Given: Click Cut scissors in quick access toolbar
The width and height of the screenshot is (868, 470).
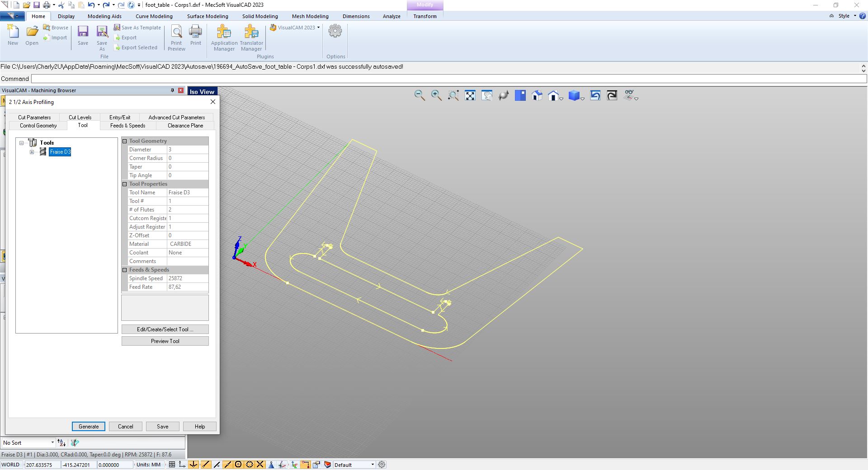Looking at the screenshot, I should click(x=61, y=5).
